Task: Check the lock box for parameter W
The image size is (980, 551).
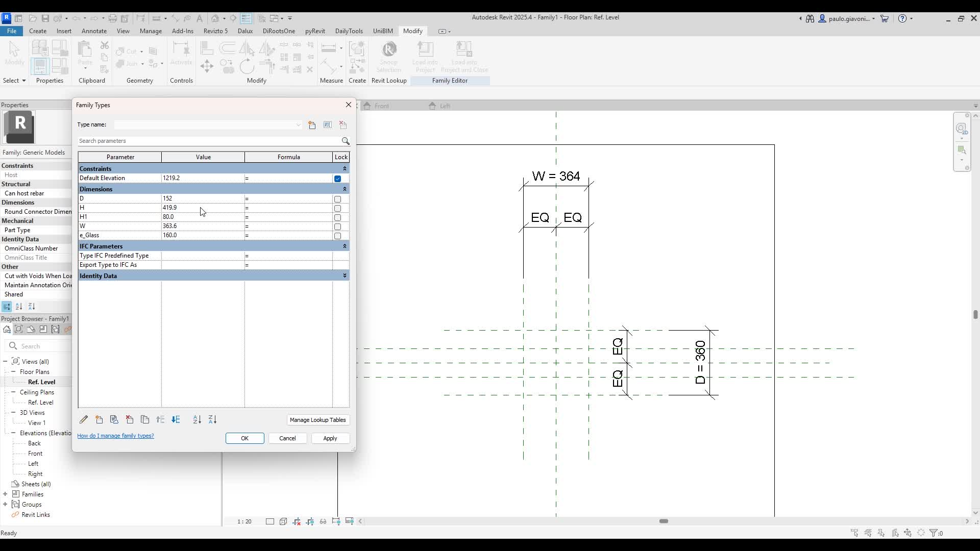Action: click(337, 227)
